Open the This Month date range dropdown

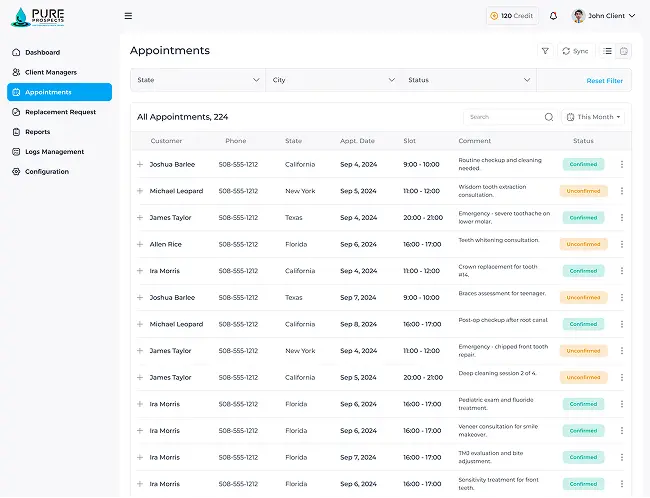pyautogui.click(x=596, y=117)
